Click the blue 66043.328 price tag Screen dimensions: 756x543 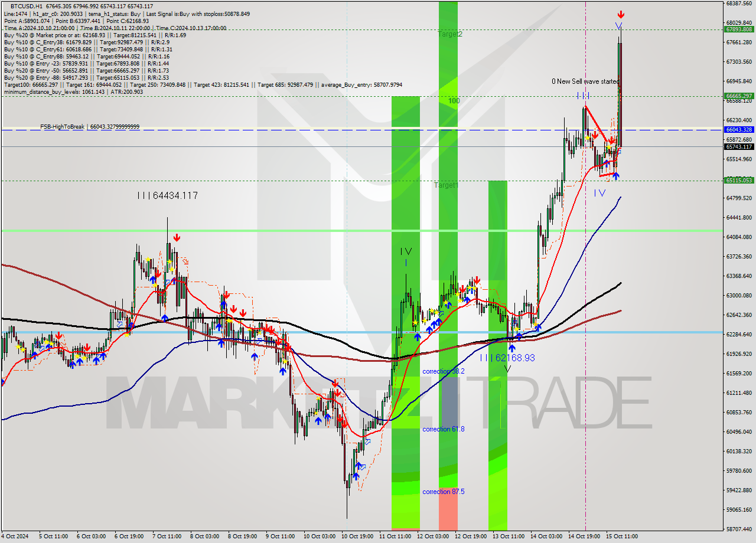738,129
